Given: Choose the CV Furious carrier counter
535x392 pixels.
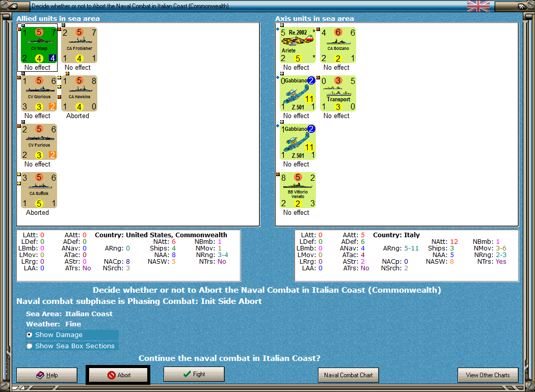Looking at the screenshot, I should pyautogui.click(x=39, y=142).
